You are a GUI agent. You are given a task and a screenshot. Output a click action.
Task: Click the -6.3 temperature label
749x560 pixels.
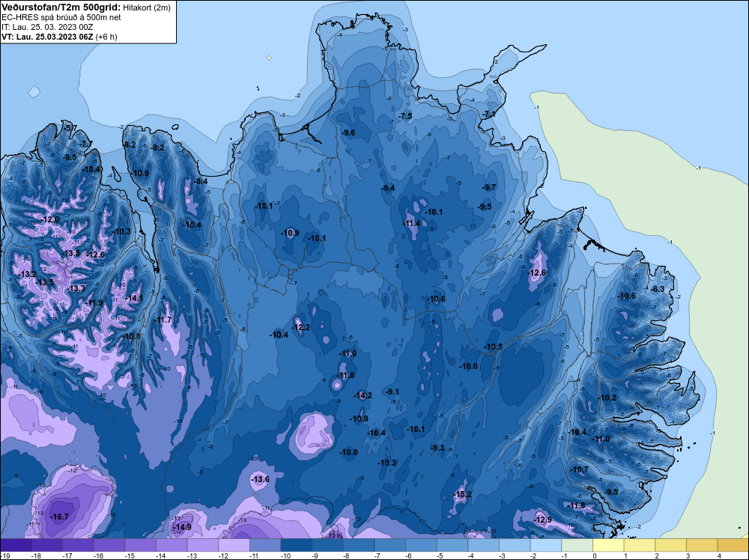tap(658, 289)
